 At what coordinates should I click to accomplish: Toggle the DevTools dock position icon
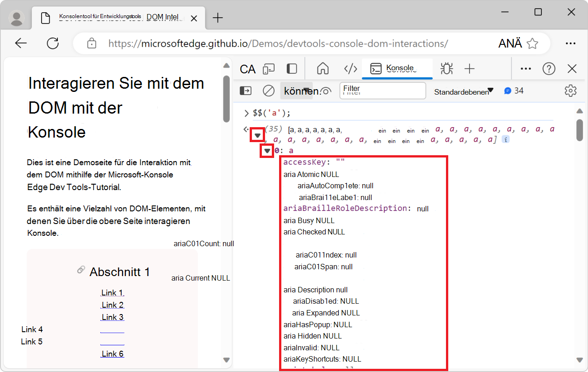[291, 69]
